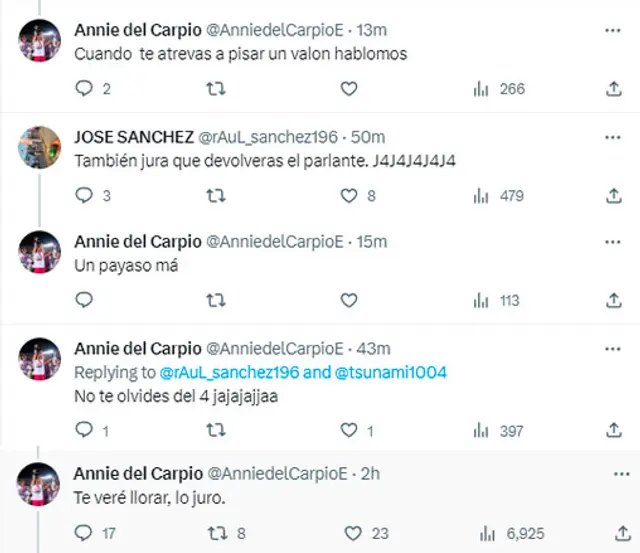Image resolution: width=640 pixels, height=553 pixels.
Task: Open the @rAuL_sanchez196 mention link
Action: point(227,373)
